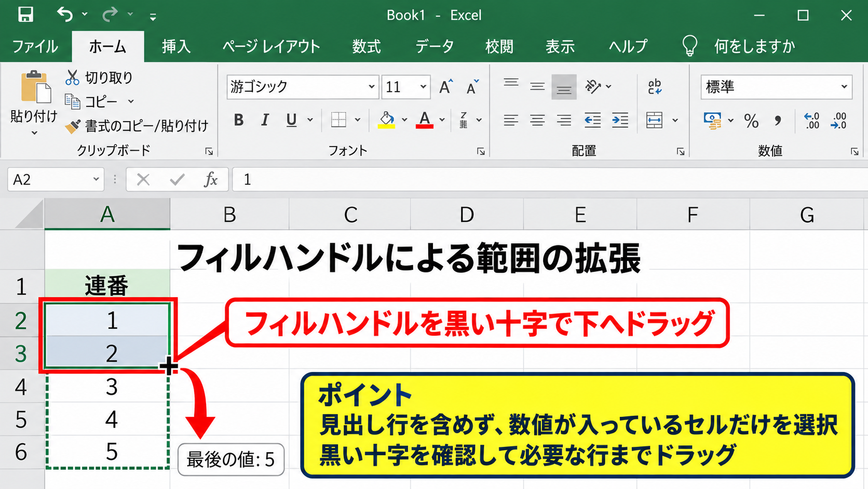Click the increase decimal icon
The width and height of the screenshot is (868, 489).
coord(811,121)
